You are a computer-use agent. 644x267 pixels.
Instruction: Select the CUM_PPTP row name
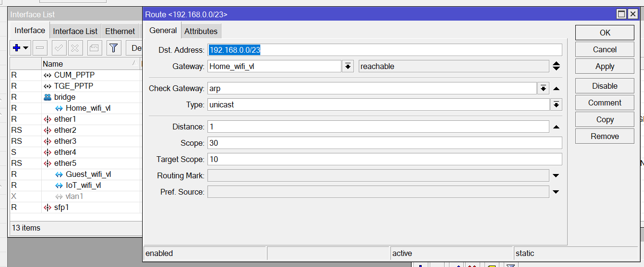click(74, 75)
